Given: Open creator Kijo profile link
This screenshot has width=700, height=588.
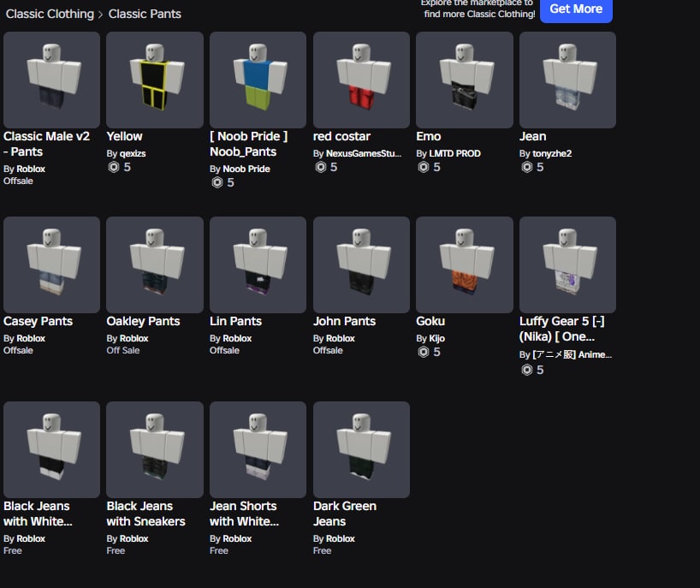Looking at the screenshot, I should pos(436,338).
